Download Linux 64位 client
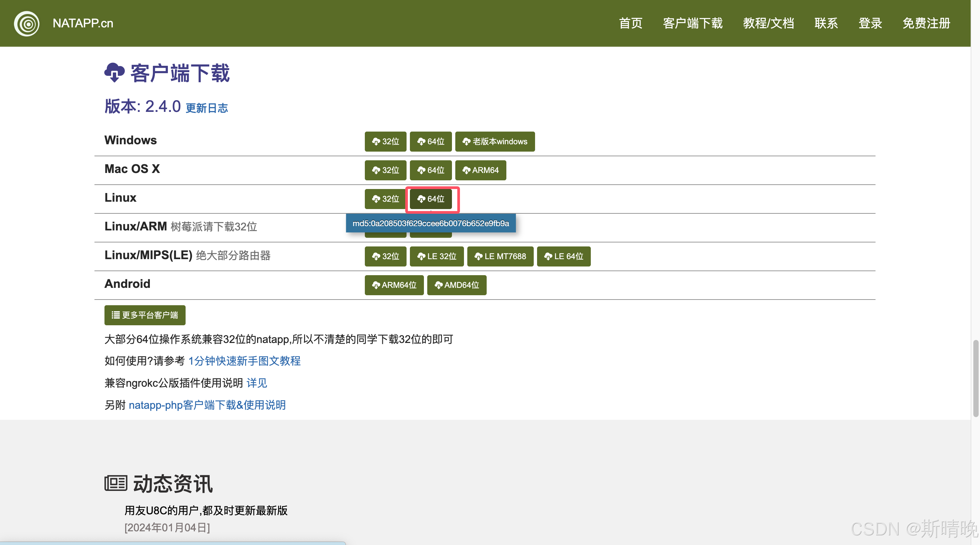The image size is (980, 545). 431,199
